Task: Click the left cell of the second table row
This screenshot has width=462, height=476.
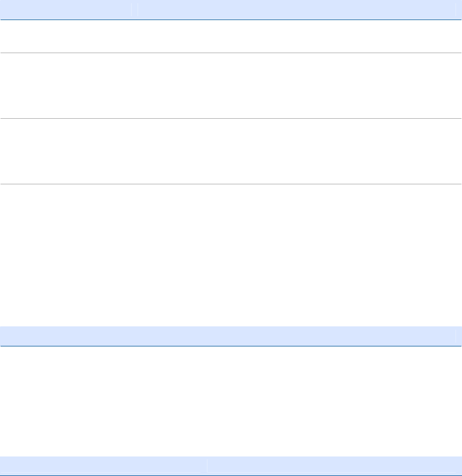Action: click(x=65, y=86)
